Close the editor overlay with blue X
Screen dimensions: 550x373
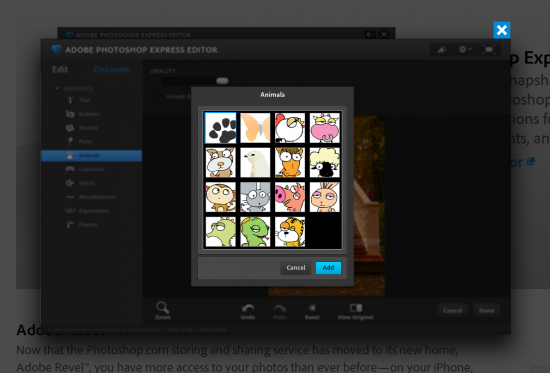coord(502,30)
